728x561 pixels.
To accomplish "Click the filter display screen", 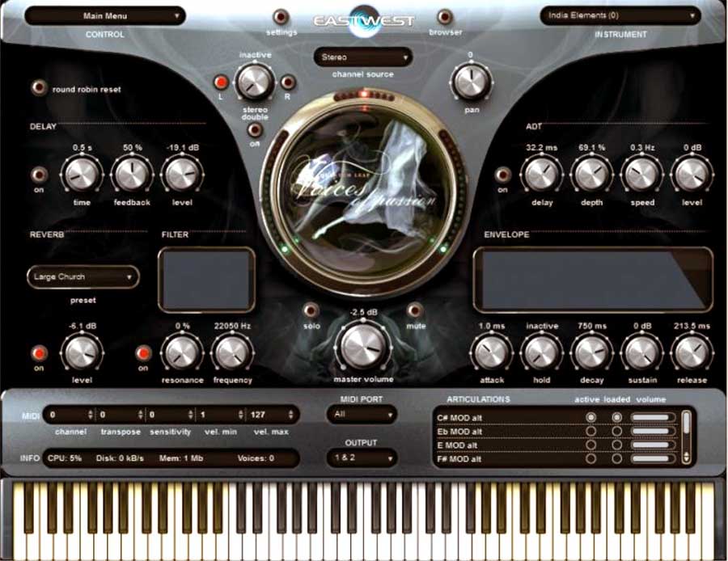I will tap(206, 280).
